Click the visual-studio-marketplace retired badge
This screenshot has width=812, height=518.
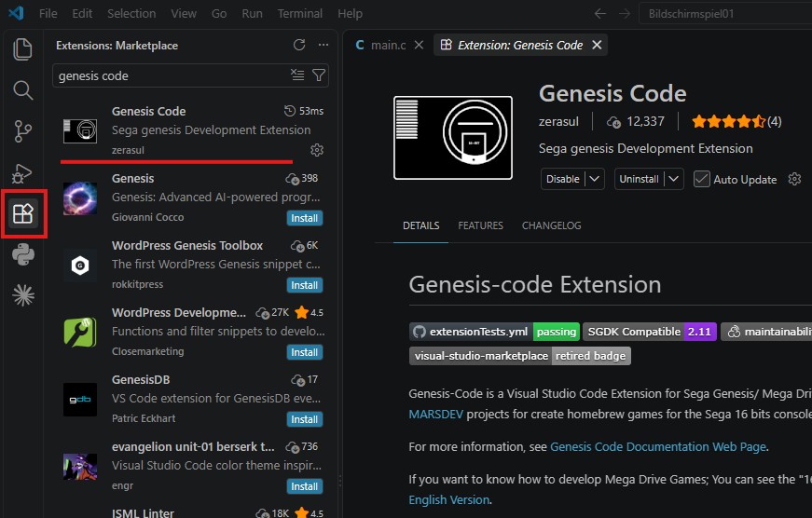click(520, 356)
